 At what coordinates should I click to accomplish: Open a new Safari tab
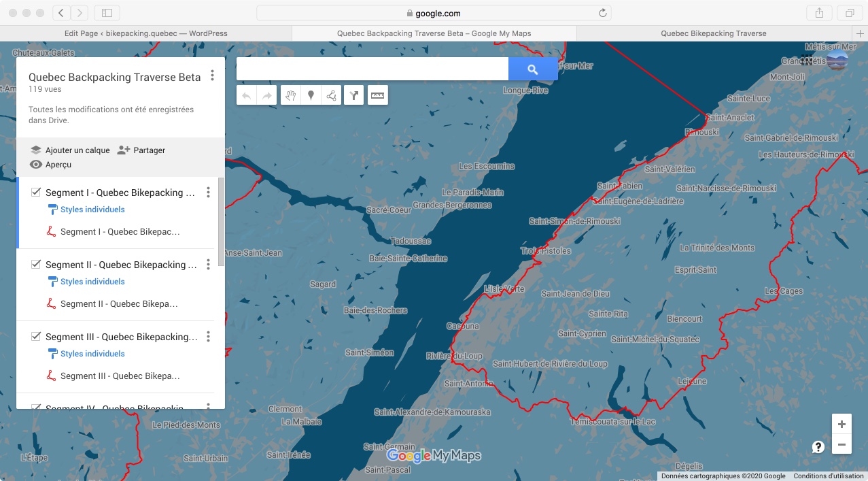(x=861, y=33)
